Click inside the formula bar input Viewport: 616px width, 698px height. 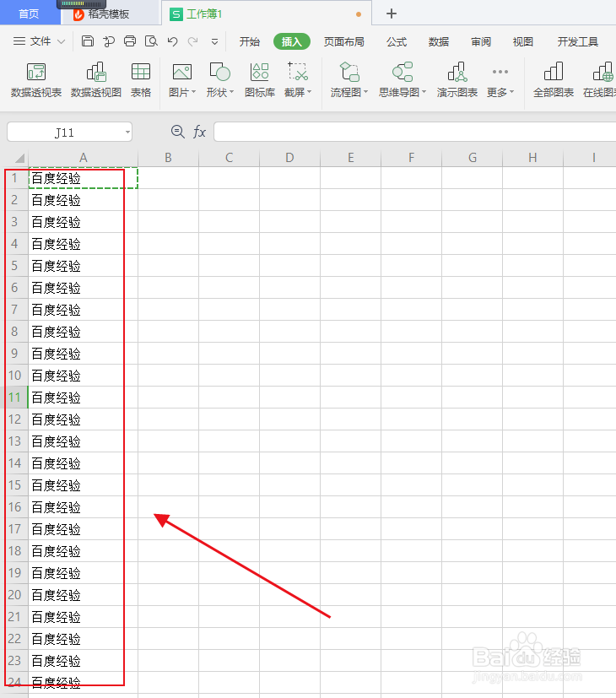tap(415, 132)
